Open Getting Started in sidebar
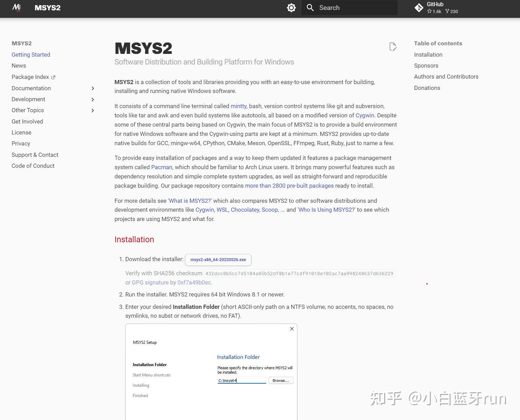 [31, 55]
